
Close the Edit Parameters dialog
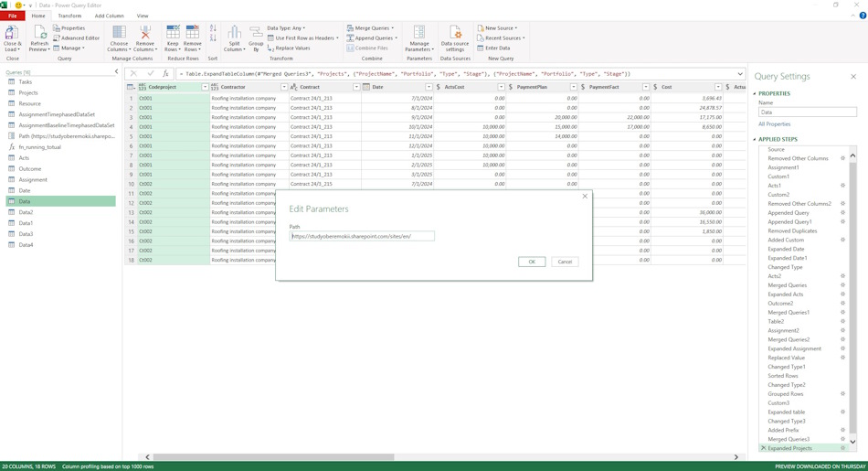(585, 196)
